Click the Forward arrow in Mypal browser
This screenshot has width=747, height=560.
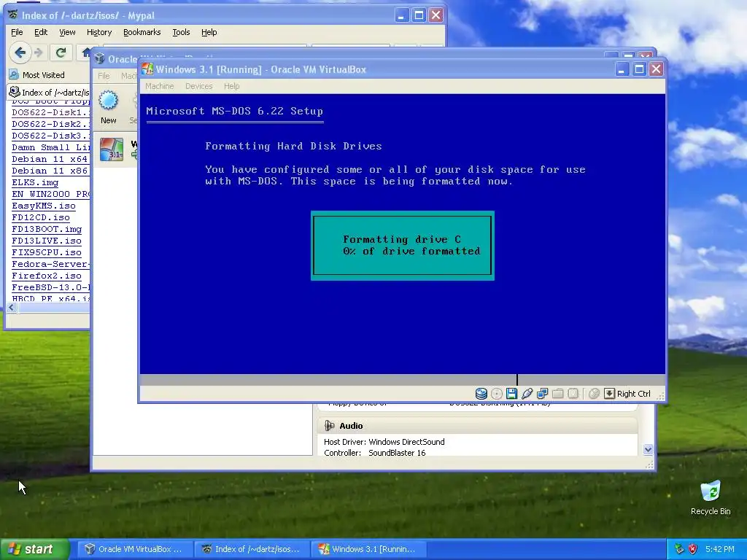click(x=39, y=52)
